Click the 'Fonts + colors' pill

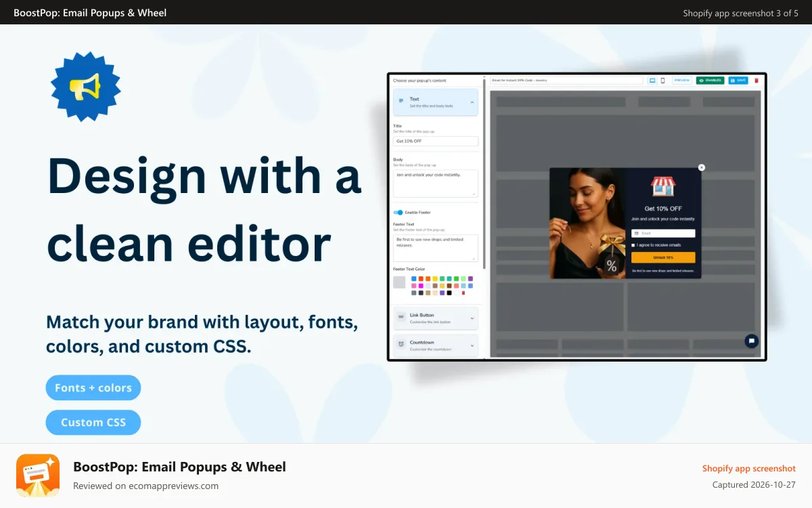[93, 388]
